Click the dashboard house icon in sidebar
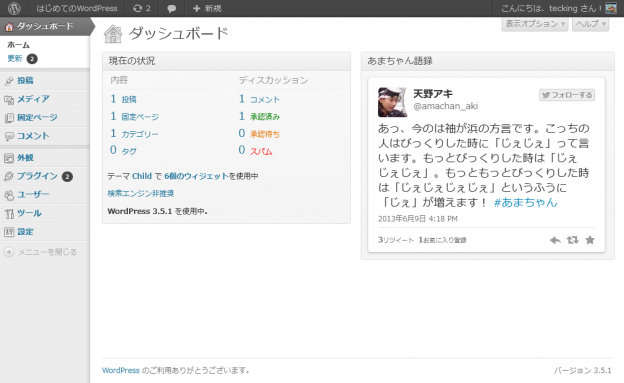624x383 pixels. point(9,27)
